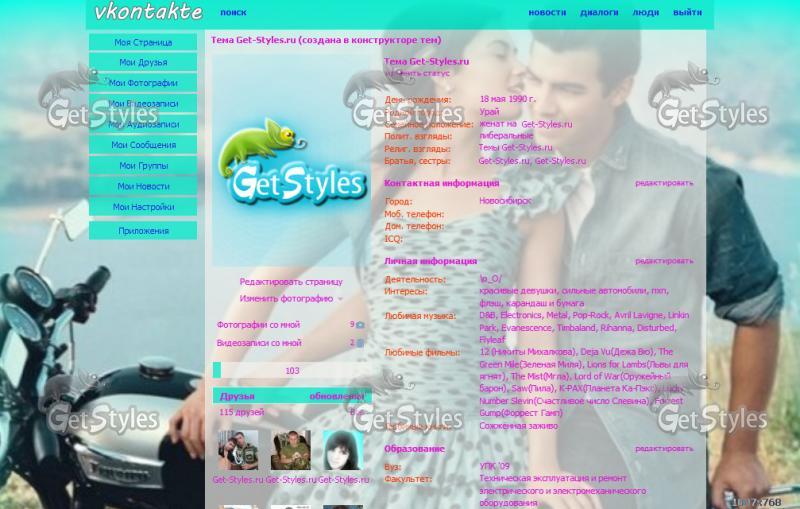Click Образование section heading
Screen dimensions: 800x509
pyautogui.click(x=414, y=449)
